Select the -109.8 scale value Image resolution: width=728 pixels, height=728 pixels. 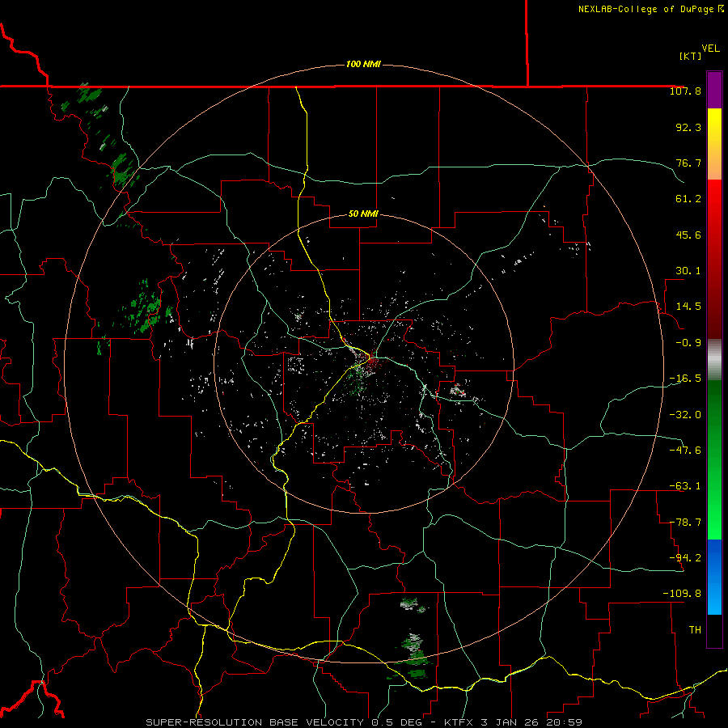682,594
